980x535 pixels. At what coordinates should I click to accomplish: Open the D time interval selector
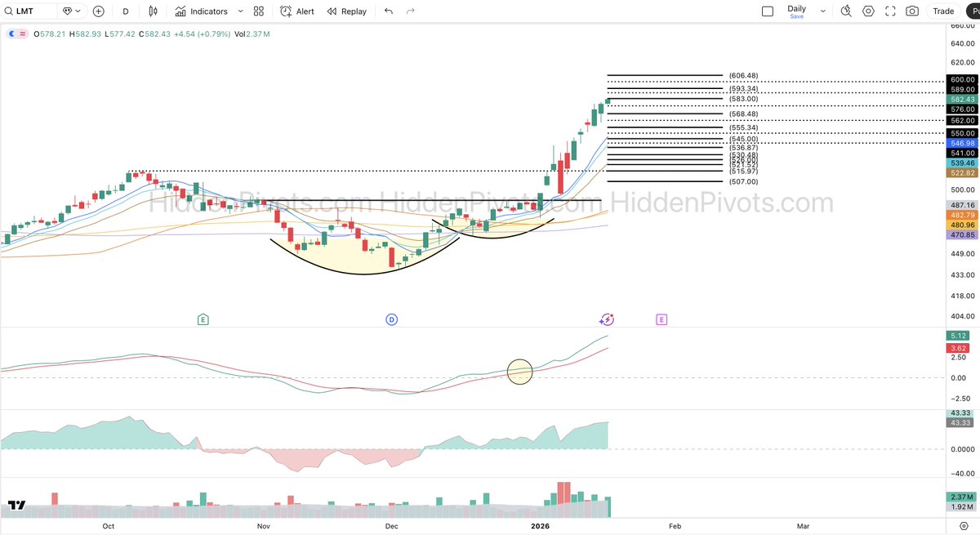coord(125,11)
